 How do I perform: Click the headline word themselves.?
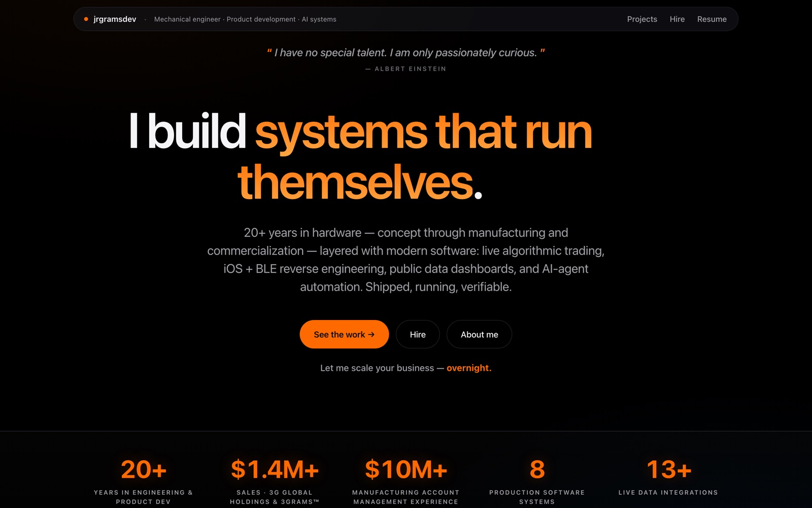click(x=355, y=182)
